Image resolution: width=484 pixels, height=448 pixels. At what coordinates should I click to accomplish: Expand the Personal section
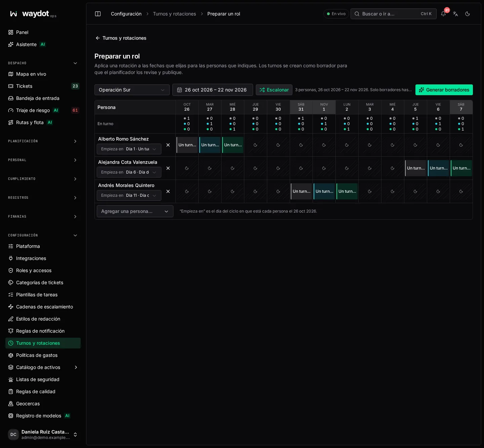(43, 160)
